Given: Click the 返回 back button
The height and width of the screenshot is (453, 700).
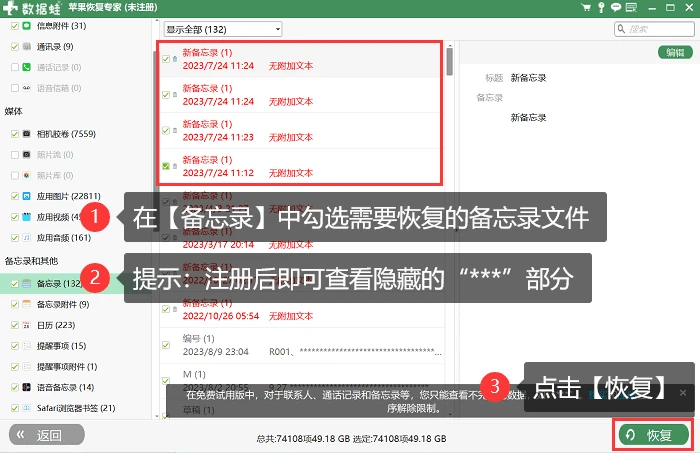Looking at the screenshot, I should [x=46, y=435].
